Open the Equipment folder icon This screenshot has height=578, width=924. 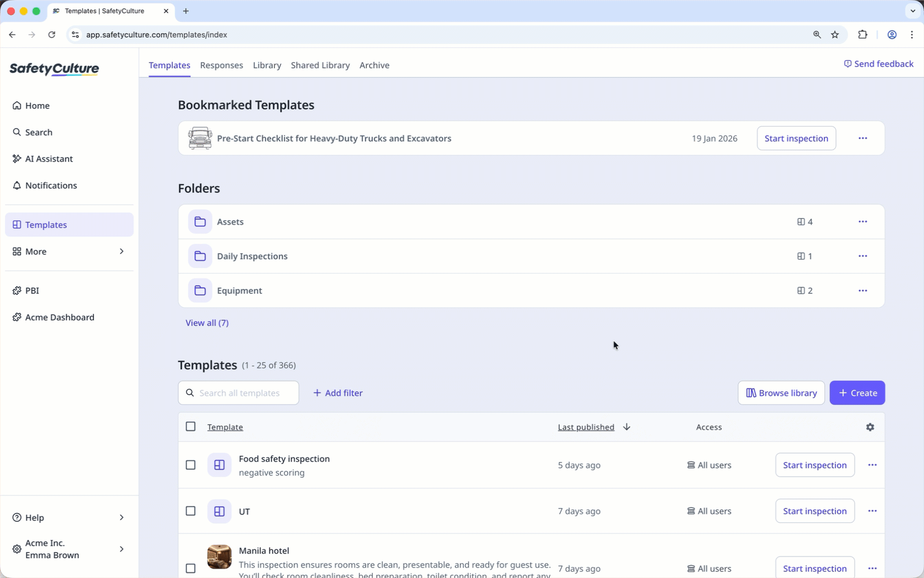click(x=200, y=291)
